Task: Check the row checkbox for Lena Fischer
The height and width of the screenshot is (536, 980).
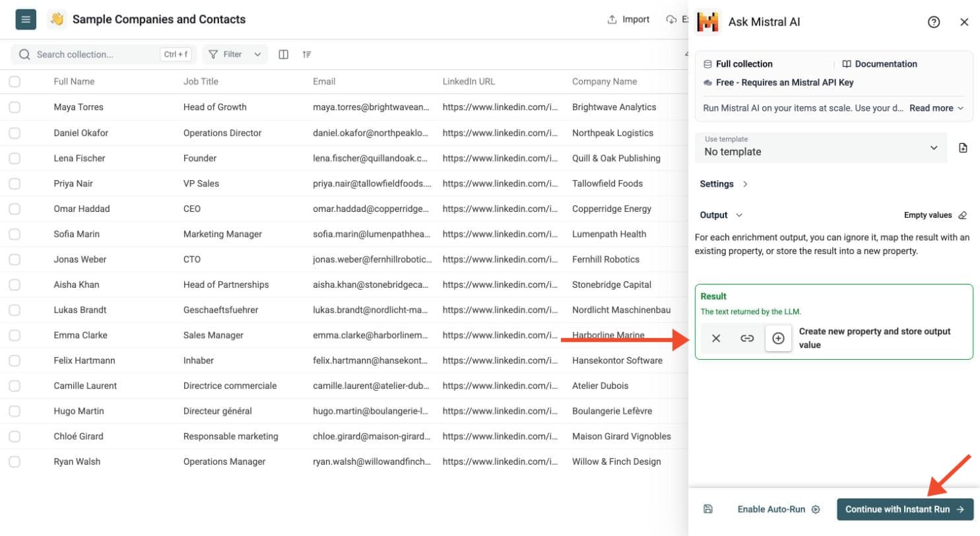Action: tap(15, 158)
